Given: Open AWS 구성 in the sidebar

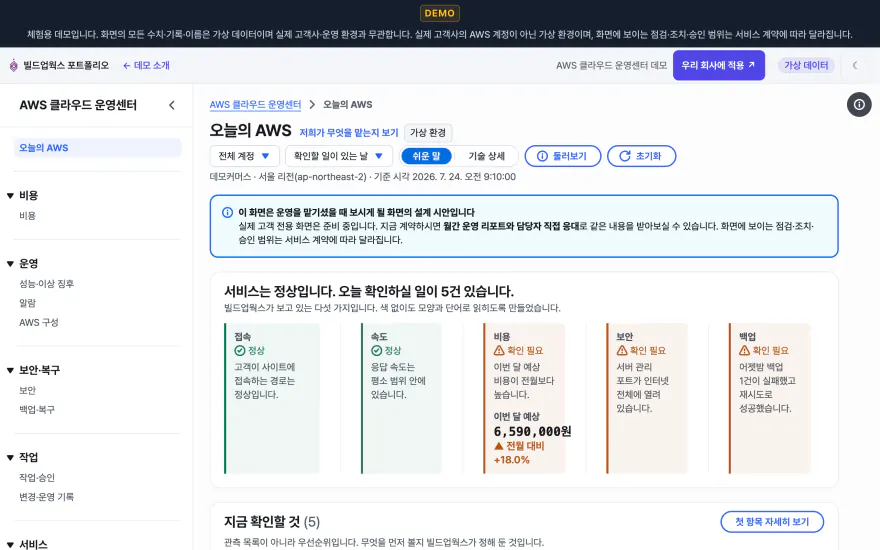Looking at the screenshot, I should [39, 323].
